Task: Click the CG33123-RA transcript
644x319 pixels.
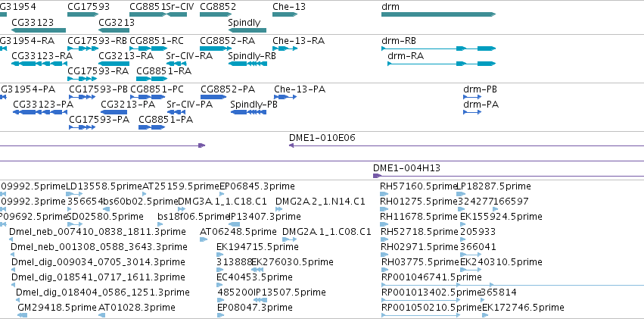Action: tap(39, 64)
